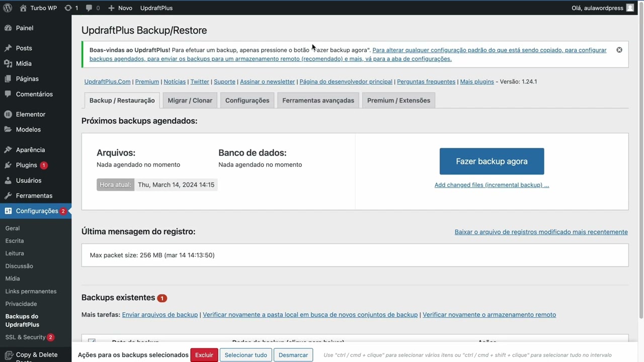
Task: Open Página do desenvolvedor principal link
Action: 346,81
